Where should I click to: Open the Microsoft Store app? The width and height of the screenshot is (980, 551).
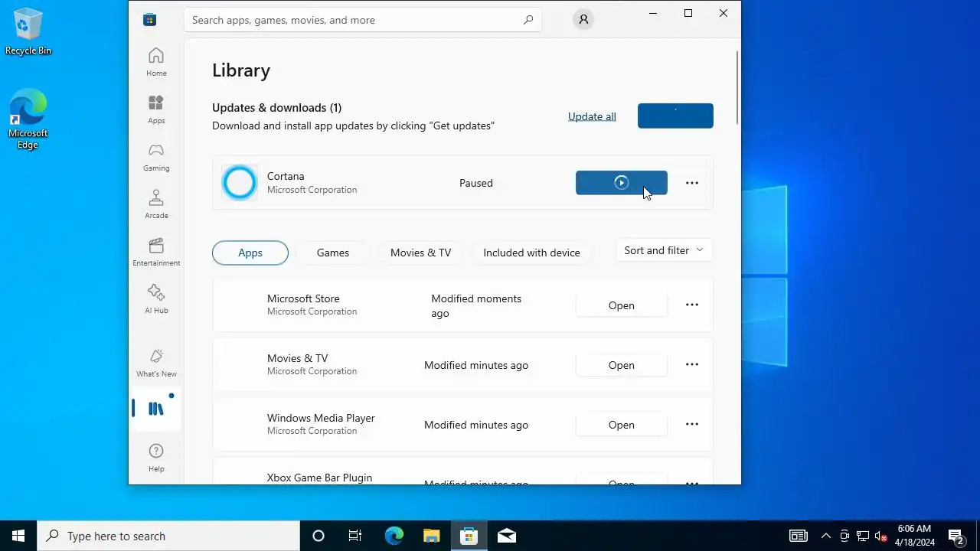coord(622,305)
